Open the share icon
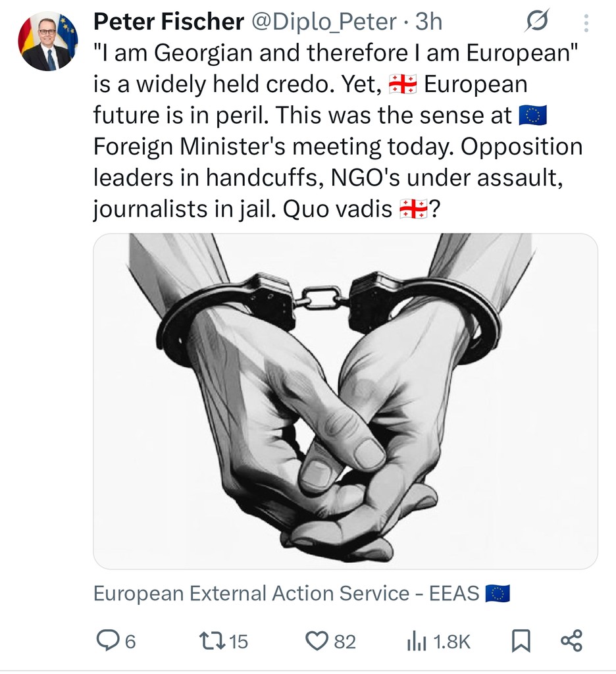Viewport: 616px width, 674px height. pyautogui.click(x=571, y=640)
